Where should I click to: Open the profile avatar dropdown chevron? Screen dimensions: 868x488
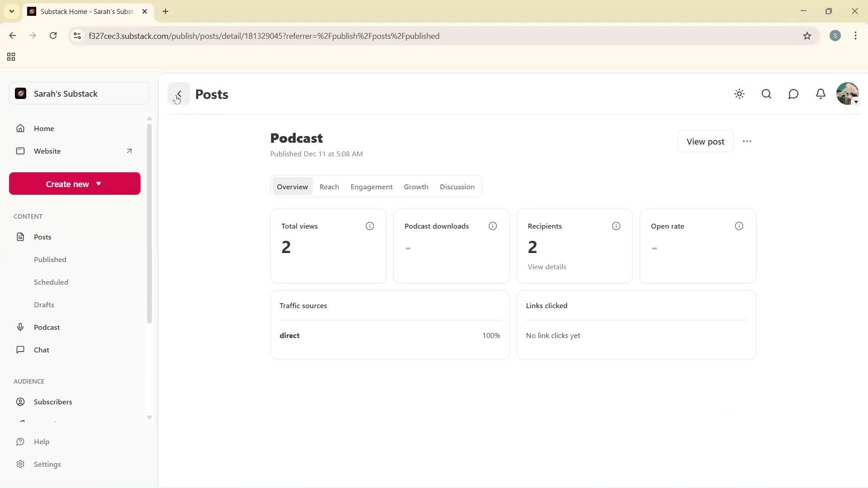click(x=856, y=102)
